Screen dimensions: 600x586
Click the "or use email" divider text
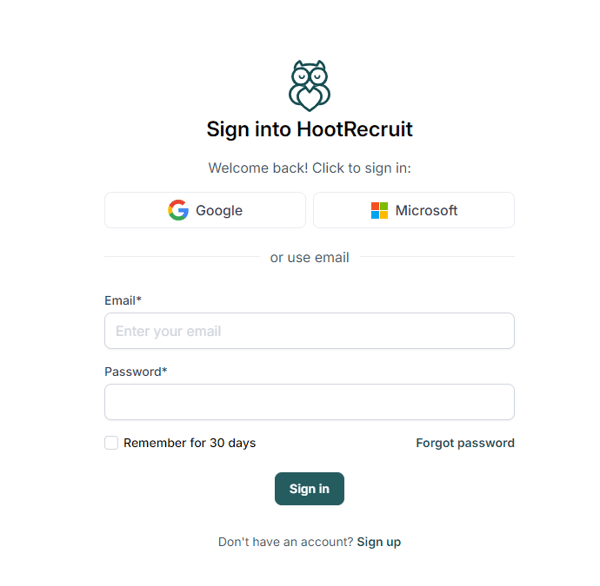click(309, 257)
